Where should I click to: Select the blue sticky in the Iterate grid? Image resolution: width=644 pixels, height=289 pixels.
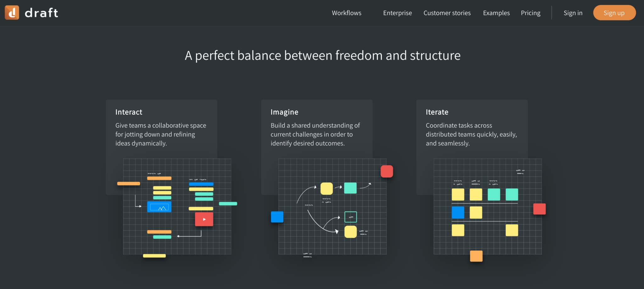coord(458,212)
